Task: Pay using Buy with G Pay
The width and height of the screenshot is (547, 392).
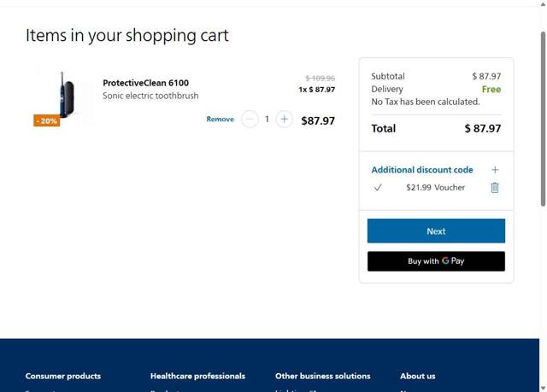Action: pyautogui.click(x=436, y=261)
